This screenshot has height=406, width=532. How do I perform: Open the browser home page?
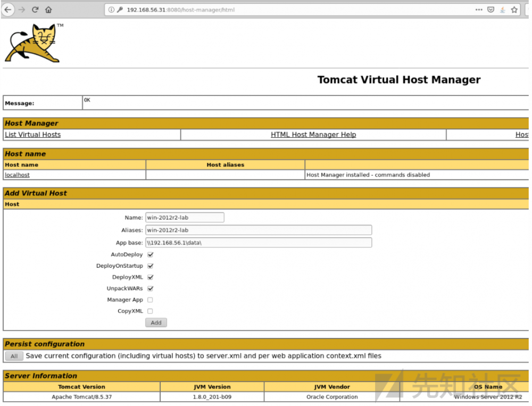[48, 9]
